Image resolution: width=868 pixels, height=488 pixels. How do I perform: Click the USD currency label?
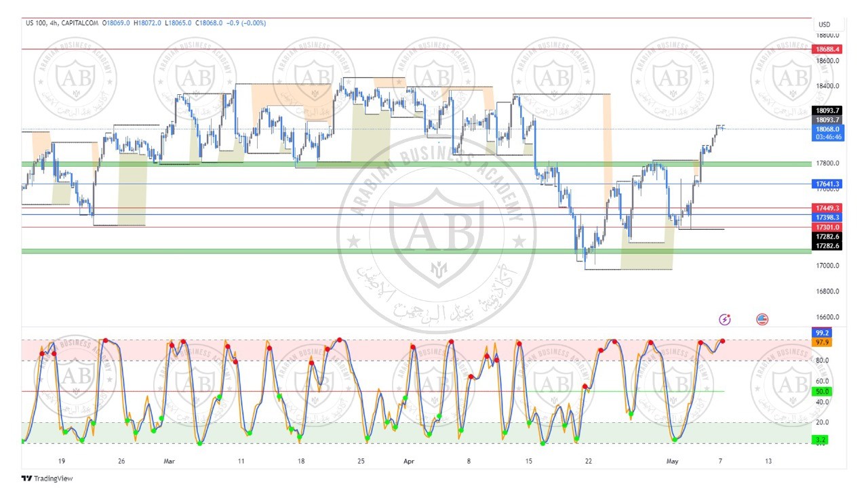point(824,24)
